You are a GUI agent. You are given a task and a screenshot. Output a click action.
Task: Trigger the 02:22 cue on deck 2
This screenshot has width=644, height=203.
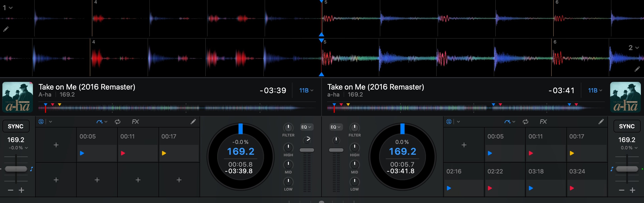tap(505, 180)
